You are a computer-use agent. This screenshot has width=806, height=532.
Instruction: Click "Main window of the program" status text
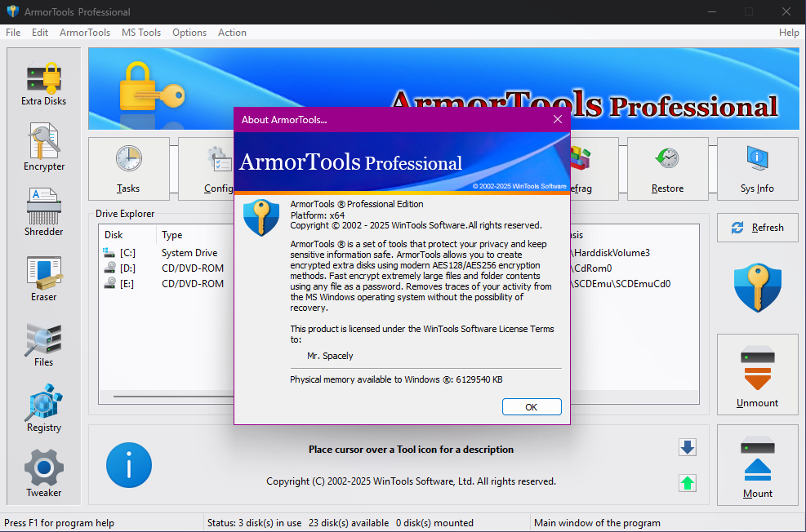coord(597,523)
